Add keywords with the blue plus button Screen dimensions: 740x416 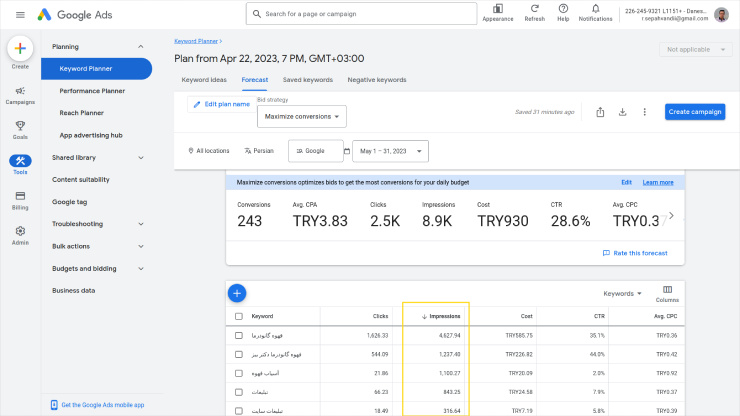[237, 293]
